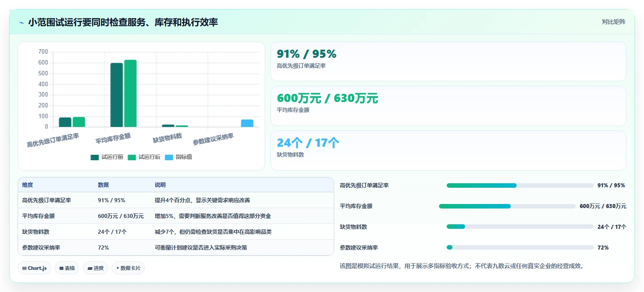
Task: Click the blue 参数建议采纳率 bar in chart
Action: (247, 123)
